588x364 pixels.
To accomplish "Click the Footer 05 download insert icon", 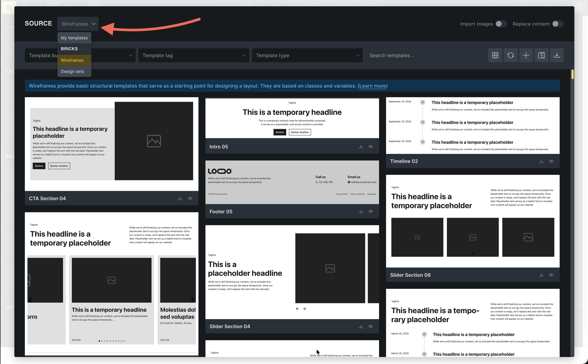I will [x=360, y=211].
